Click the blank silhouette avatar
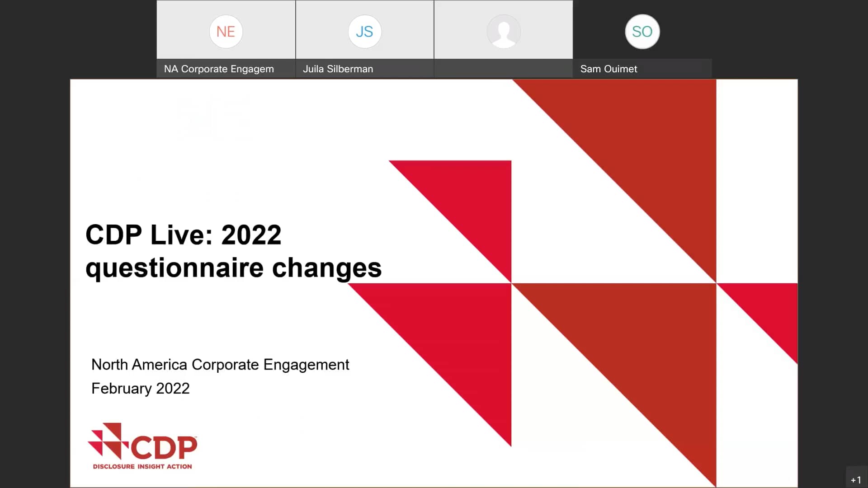This screenshot has height=488, width=868. pos(503,32)
